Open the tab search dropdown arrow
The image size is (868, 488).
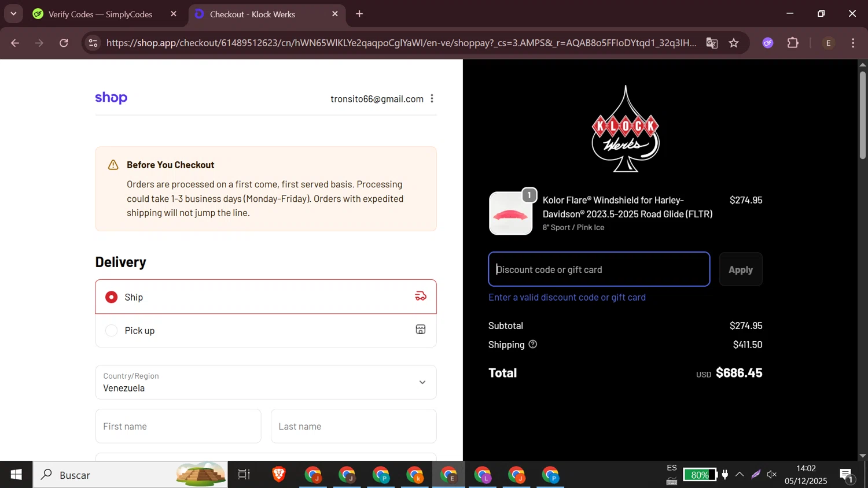pyautogui.click(x=13, y=14)
